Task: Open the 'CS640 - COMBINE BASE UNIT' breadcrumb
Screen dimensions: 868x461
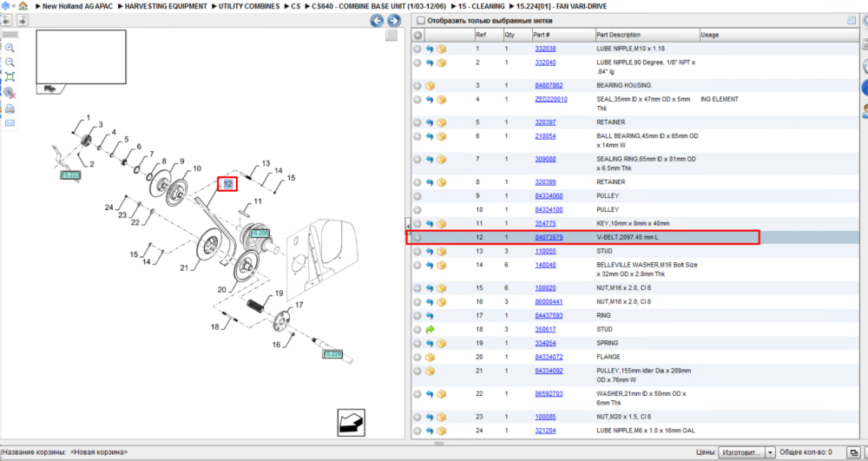Action: [377, 6]
